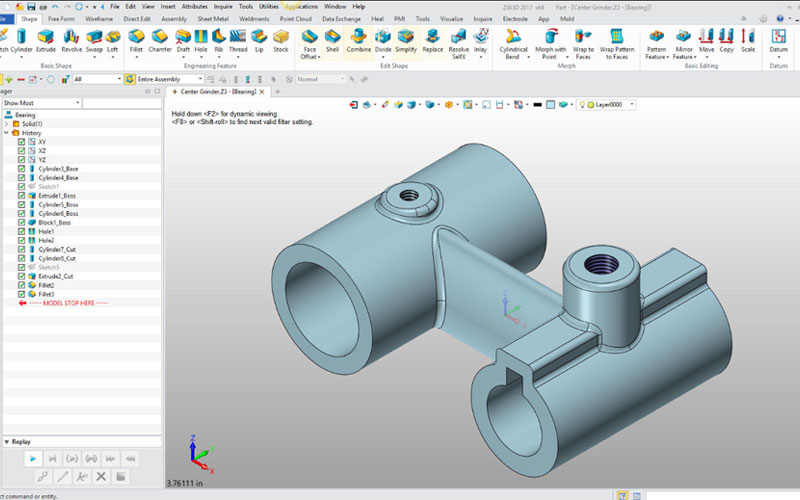Screen dimensions: 800x500
Task: Toggle the Fillet3 feature checkbox
Action: pos(21,294)
